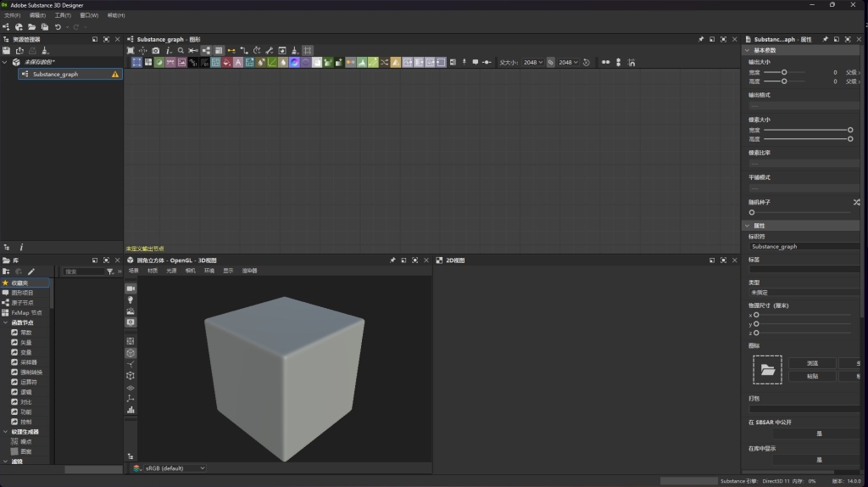Click the camera screenshot icon in graph toolbar
Viewport: 868px width, 487px height.
pos(156,50)
